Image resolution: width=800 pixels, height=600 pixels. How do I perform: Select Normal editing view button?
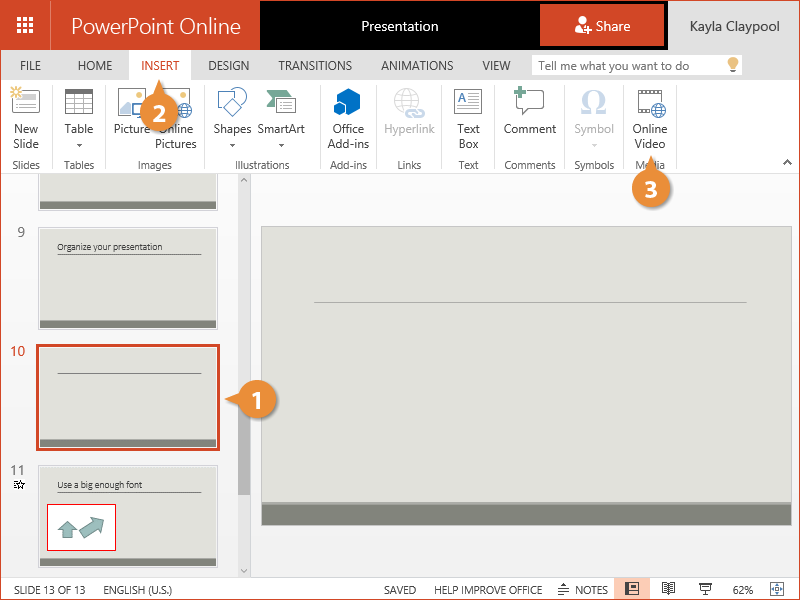(x=632, y=589)
